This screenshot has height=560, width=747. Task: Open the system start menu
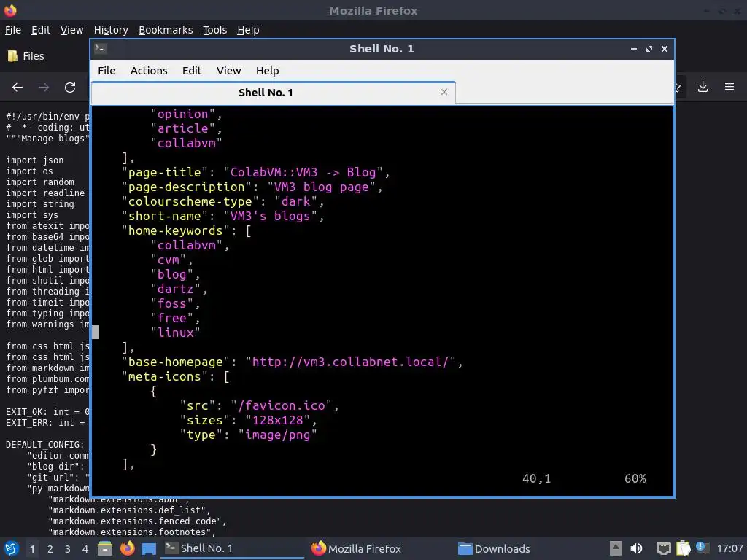[x=12, y=548]
